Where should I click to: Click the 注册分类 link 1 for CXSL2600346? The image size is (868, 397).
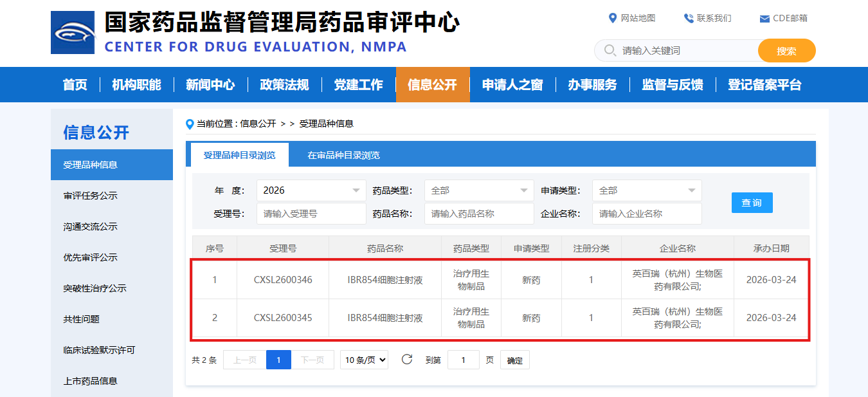tap(590, 280)
